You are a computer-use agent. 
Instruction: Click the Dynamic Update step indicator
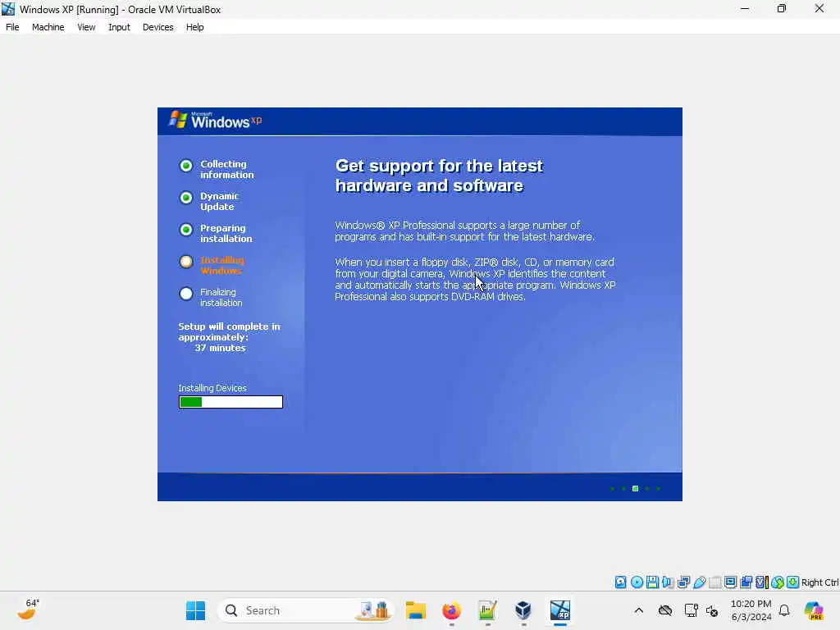tap(186, 198)
